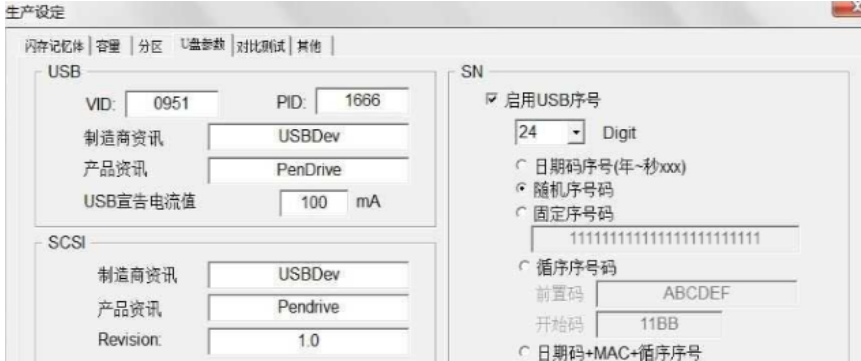The image size is (861, 361).
Task: Select the 分区 tab
Action: [x=150, y=47]
